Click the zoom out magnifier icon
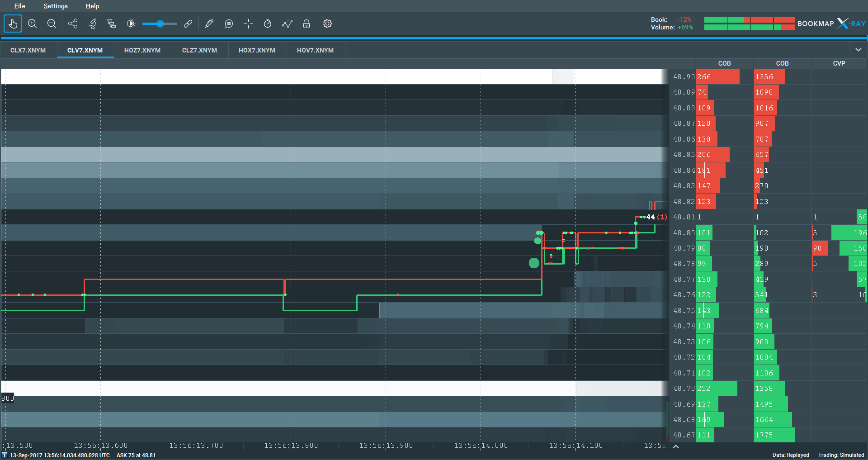This screenshot has height=460, width=868. pos(52,24)
